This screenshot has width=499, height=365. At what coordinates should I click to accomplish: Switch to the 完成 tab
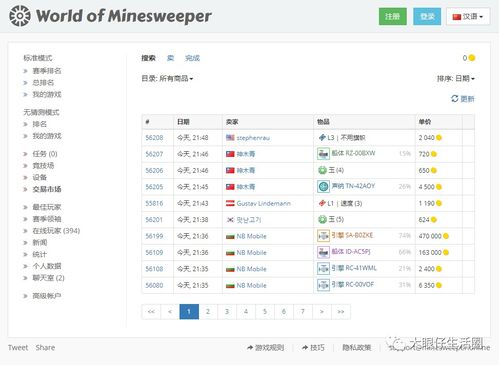(192, 58)
